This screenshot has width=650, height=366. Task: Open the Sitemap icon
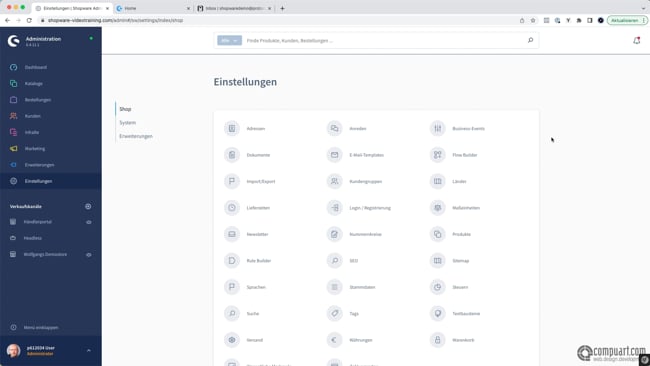[x=437, y=261]
